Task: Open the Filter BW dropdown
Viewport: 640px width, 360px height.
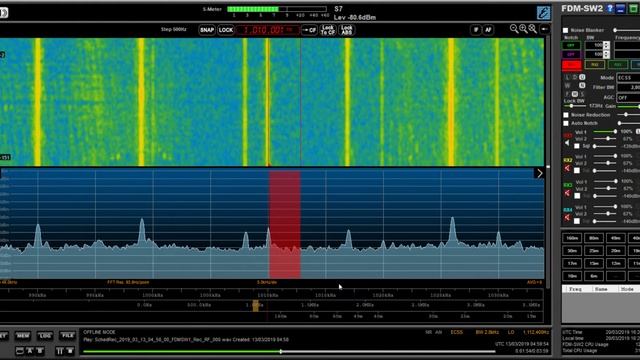Action: [x=628, y=87]
